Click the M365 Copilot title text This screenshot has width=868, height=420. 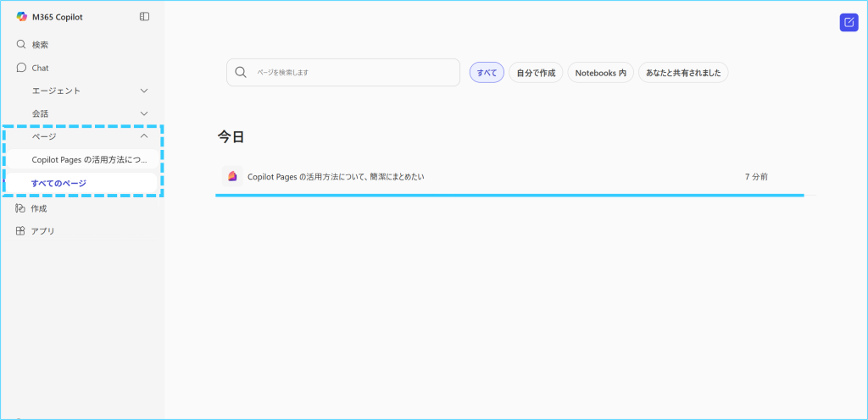point(58,17)
